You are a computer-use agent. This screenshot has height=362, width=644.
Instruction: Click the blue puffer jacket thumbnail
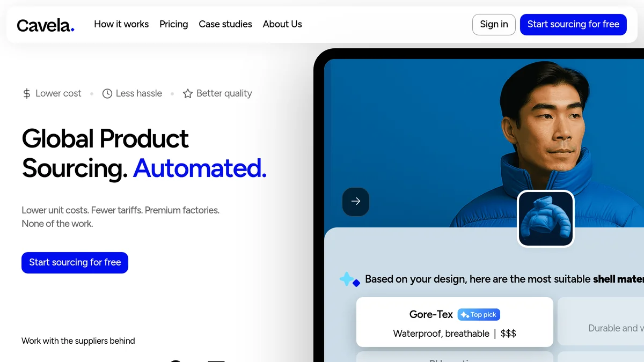545,218
